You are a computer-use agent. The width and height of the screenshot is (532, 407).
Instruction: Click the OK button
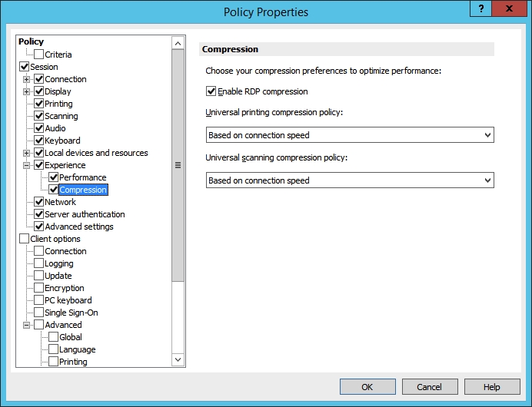367,387
